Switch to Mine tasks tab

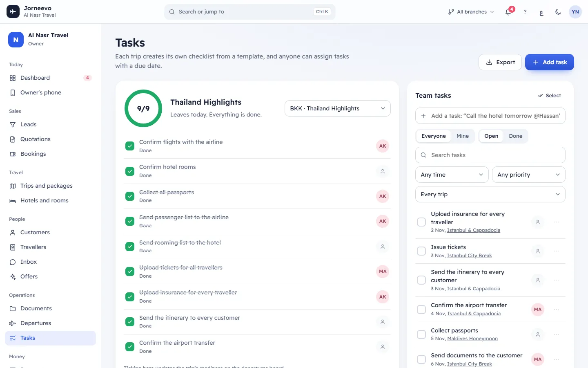click(x=463, y=136)
